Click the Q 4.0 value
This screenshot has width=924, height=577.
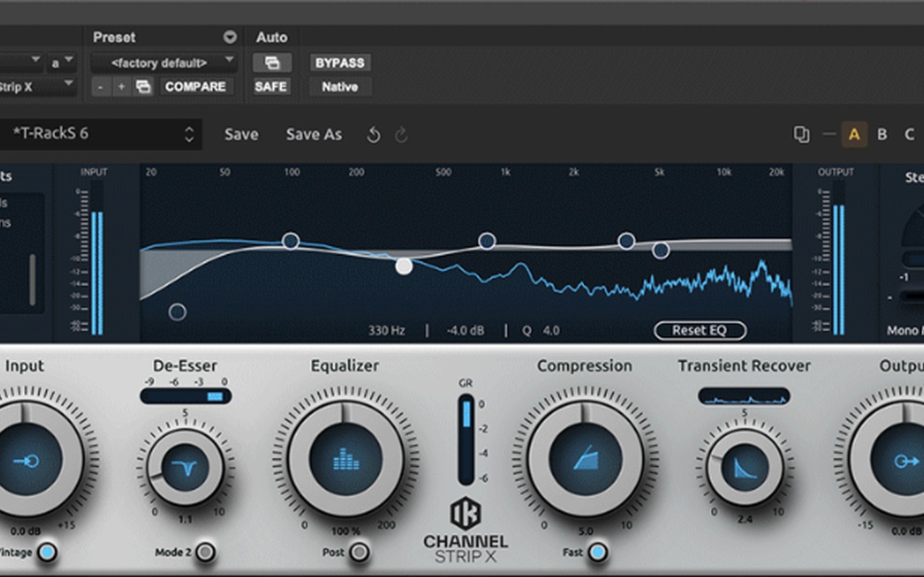coord(541,331)
